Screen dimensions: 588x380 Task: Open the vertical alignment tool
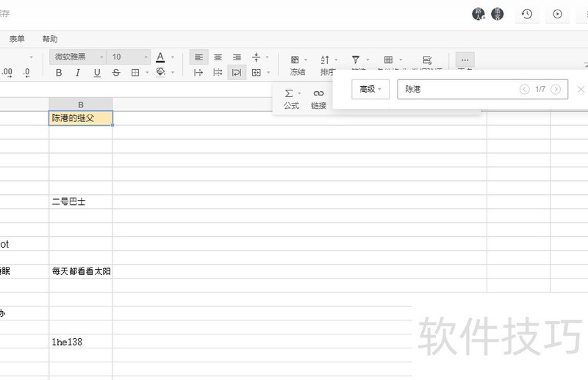(256, 57)
